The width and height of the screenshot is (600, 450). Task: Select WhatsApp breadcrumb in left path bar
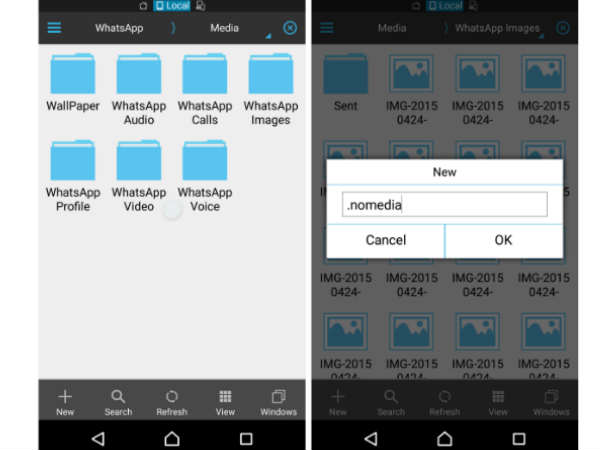pyautogui.click(x=119, y=28)
